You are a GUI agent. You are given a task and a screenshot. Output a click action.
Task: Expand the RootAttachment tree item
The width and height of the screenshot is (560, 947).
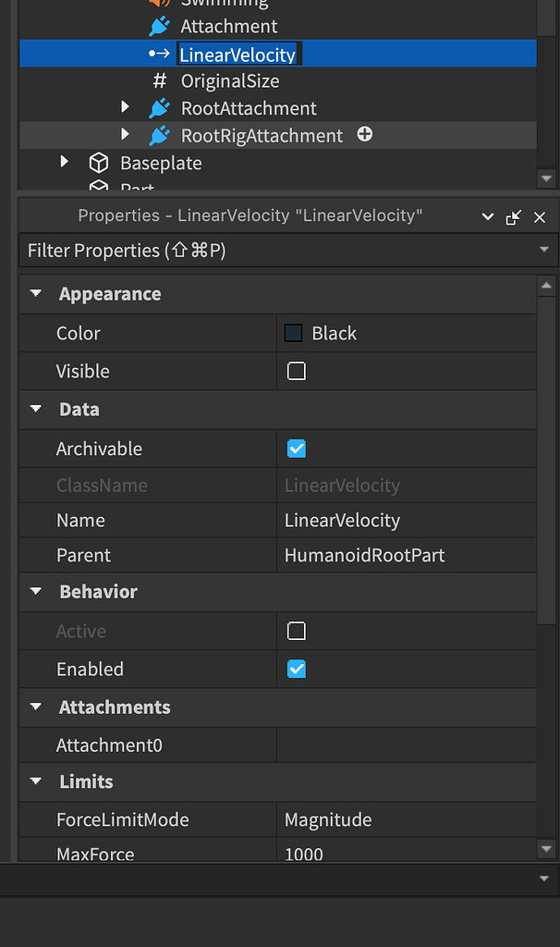[x=125, y=107]
